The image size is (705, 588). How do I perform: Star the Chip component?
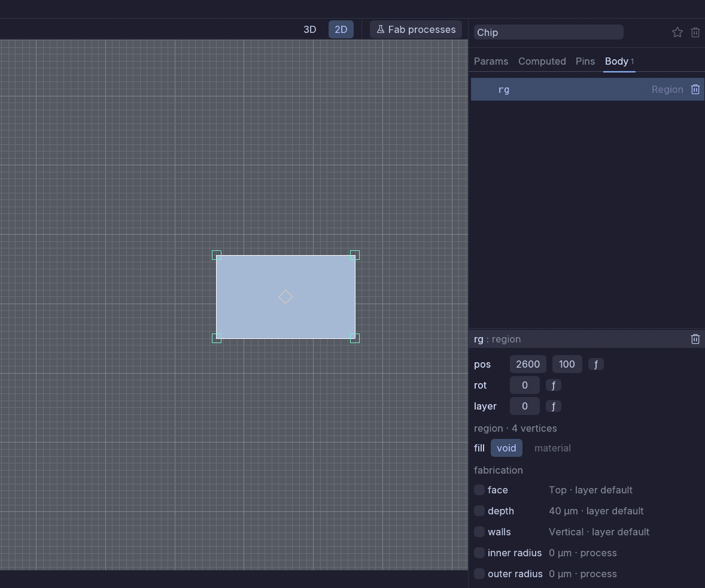click(x=677, y=32)
